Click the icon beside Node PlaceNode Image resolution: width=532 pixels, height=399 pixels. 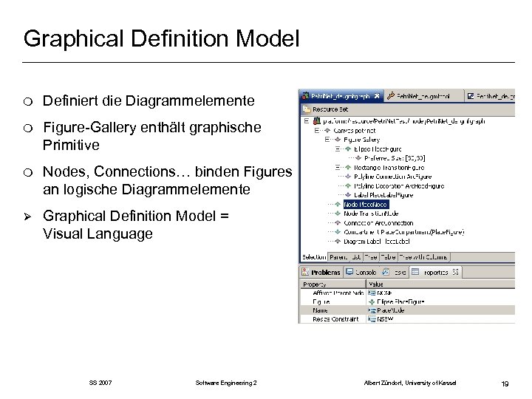pyautogui.click(x=338, y=204)
